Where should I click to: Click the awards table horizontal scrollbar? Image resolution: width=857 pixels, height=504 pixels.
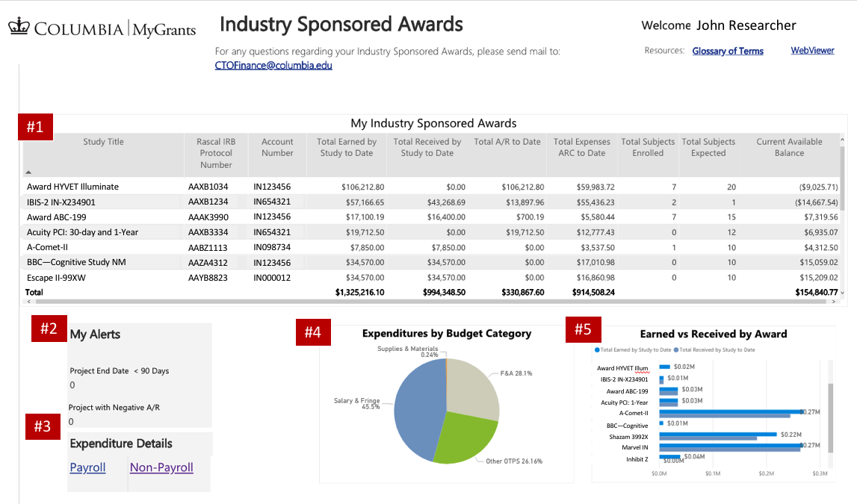pos(429,302)
